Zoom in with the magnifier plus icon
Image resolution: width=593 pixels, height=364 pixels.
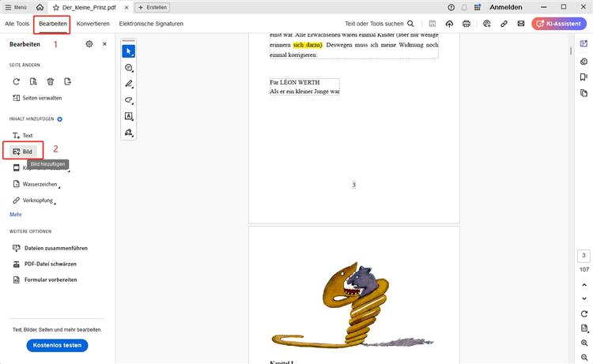coord(584,343)
